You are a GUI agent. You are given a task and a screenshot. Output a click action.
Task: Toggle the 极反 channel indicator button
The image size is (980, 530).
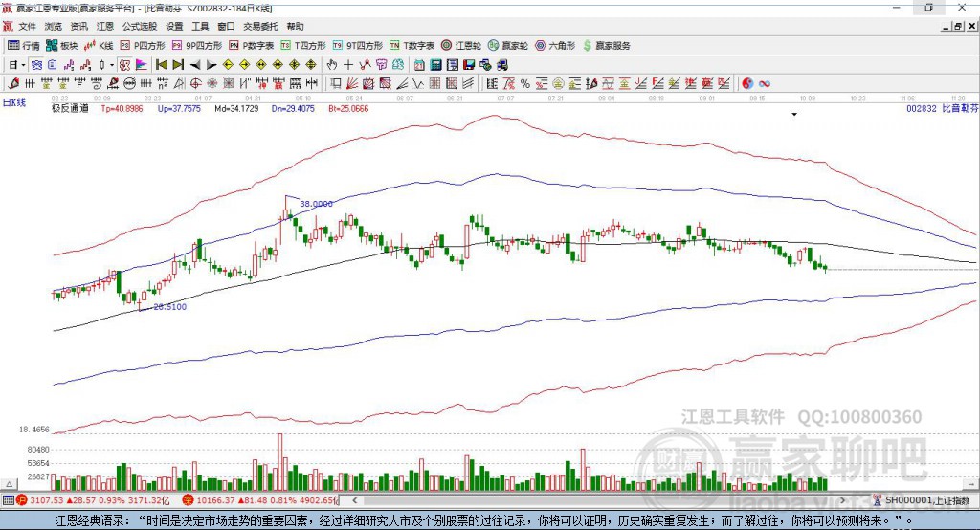[x=124, y=65]
